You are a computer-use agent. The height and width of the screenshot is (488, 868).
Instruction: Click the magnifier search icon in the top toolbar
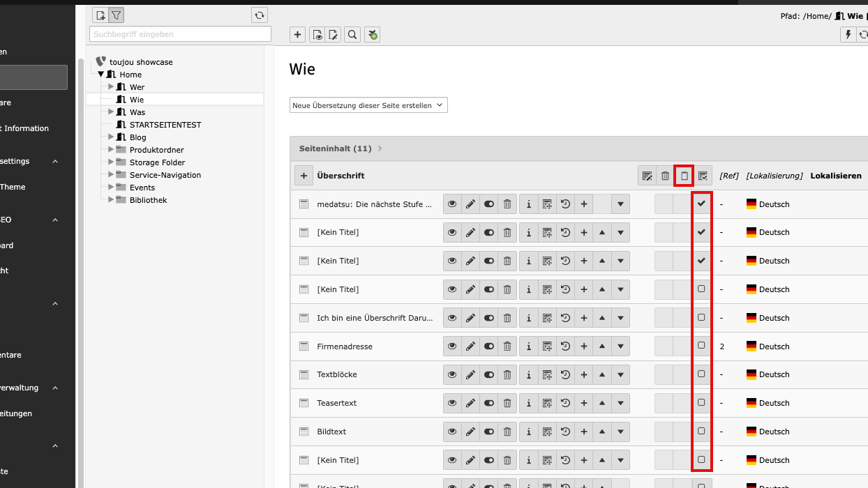tap(352, 35)
